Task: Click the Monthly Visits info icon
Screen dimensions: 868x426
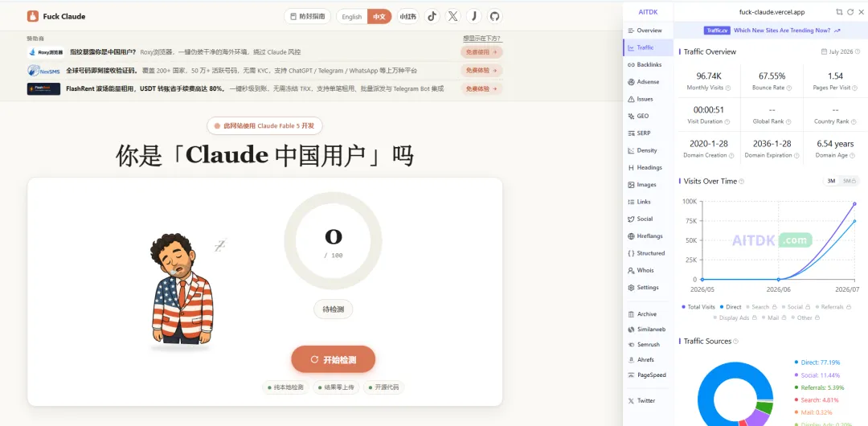Action: tap(728, 88)
